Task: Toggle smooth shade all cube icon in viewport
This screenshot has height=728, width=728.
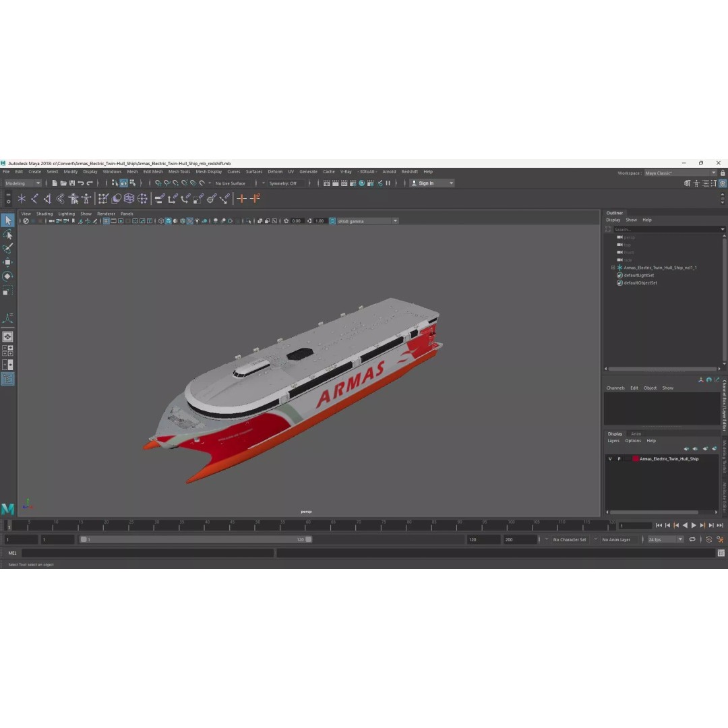Action: [168, 221]
